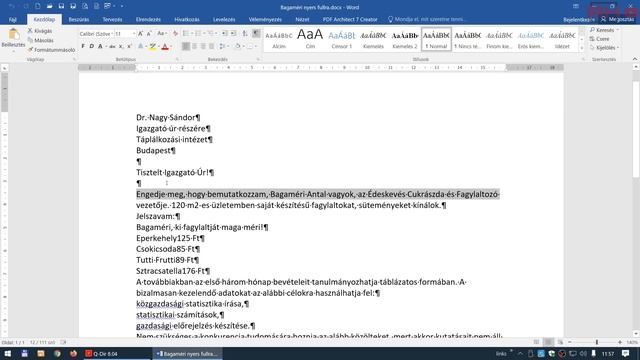This screenshot has height=360, width=640.
Task: Toggle bold (F) formatting
Action: tap(83, 47)
